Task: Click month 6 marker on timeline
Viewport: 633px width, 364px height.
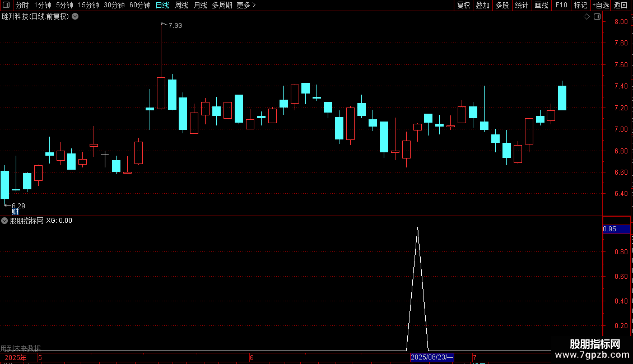Action: coord(252,357)
